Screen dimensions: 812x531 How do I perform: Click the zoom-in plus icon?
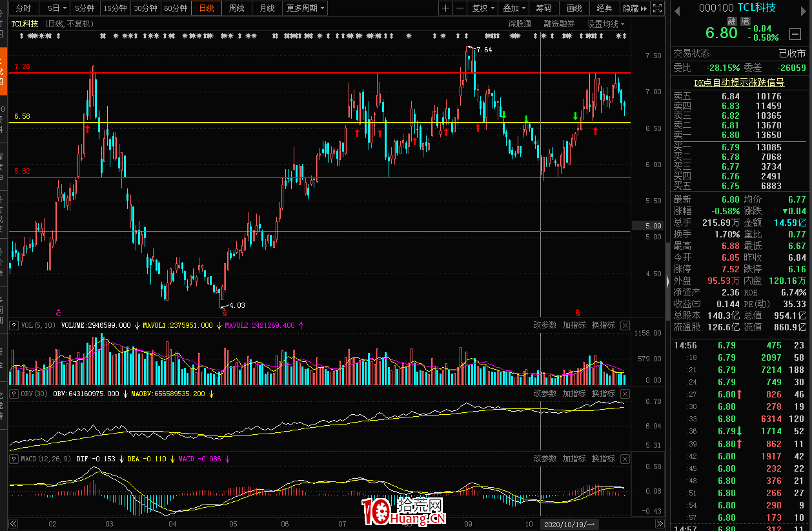click(446, 8)
